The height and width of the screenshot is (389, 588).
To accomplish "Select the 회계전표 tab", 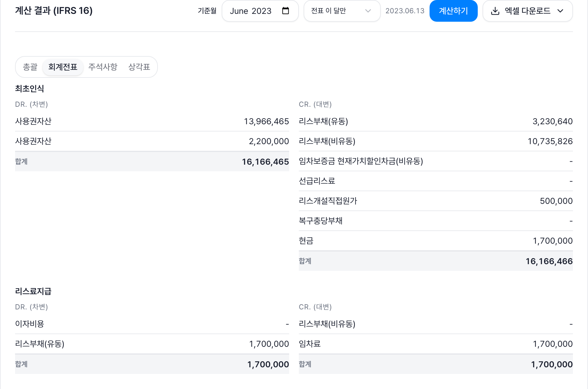I will tap(63, 67).
